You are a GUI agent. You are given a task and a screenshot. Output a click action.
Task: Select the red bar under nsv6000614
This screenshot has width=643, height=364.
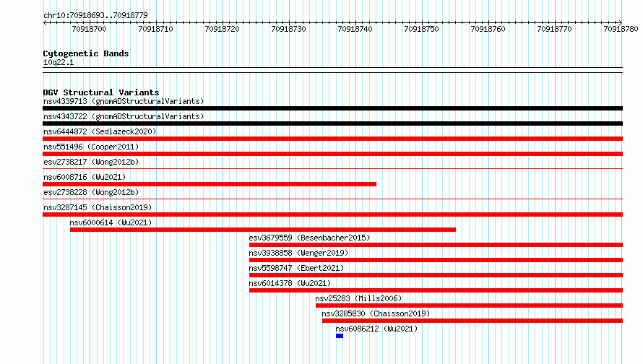coord(263,230)
